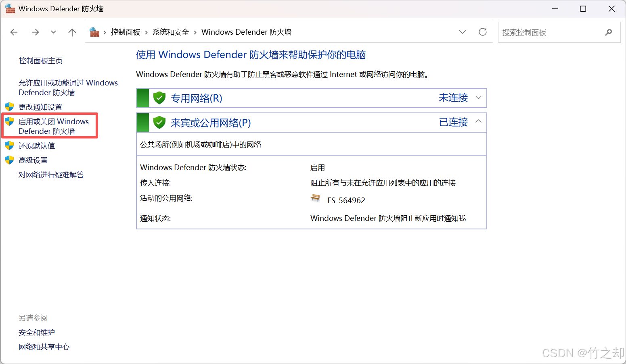Open recent locations dropdown arrow
Viewport: 626px width, 364px height.
click(x=53, y=32)
